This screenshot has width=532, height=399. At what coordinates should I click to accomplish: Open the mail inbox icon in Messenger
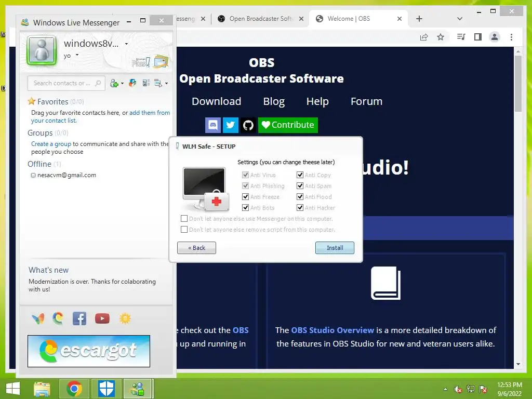[x=161, y=62]
